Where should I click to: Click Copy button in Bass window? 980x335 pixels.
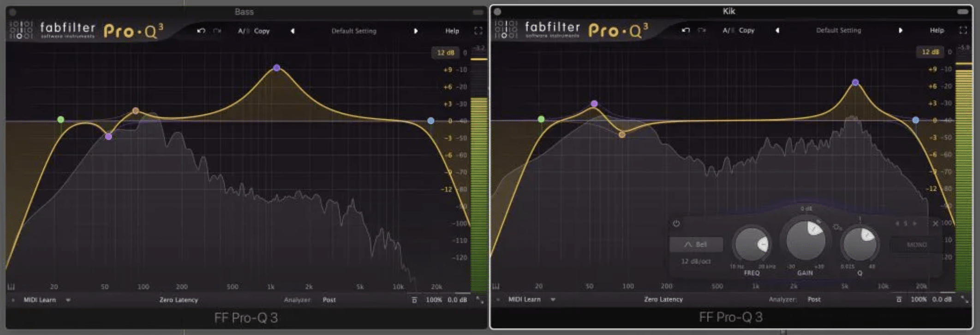[262, 31]
